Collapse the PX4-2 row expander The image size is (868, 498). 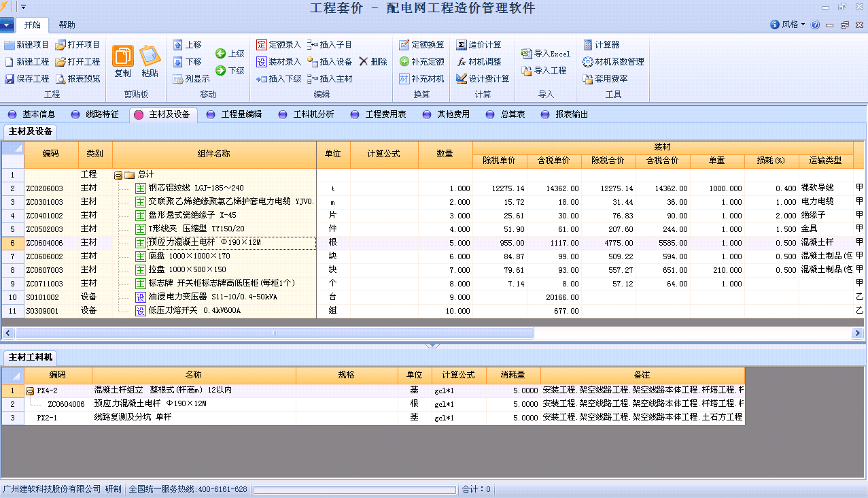[x=30, y=391]
